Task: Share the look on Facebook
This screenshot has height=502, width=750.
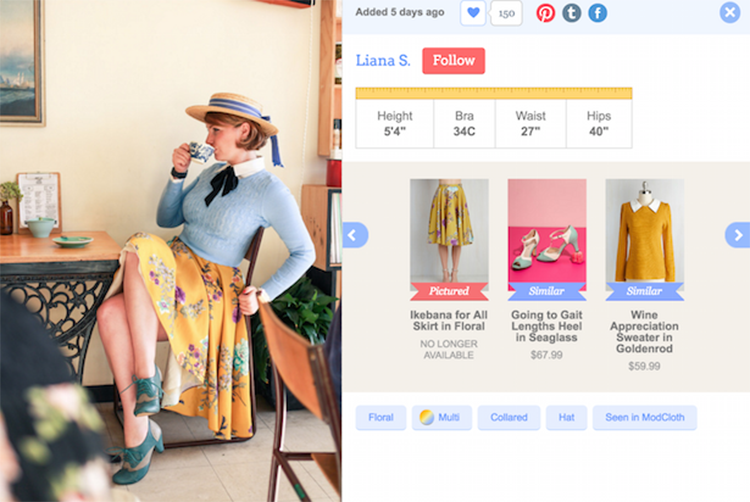Action: (x=597, y=13)
